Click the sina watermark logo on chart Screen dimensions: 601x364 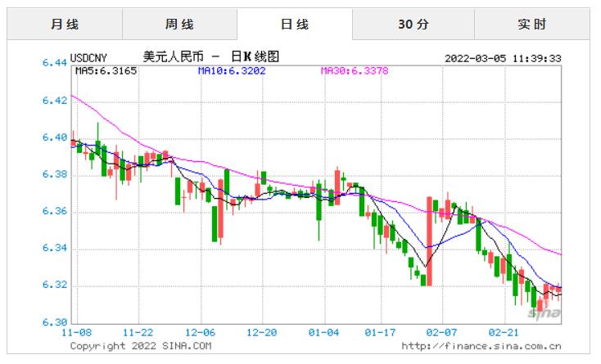coord(543,313)
